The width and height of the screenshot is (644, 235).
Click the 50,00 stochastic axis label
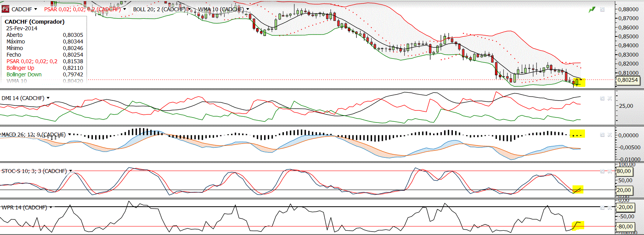625,180
